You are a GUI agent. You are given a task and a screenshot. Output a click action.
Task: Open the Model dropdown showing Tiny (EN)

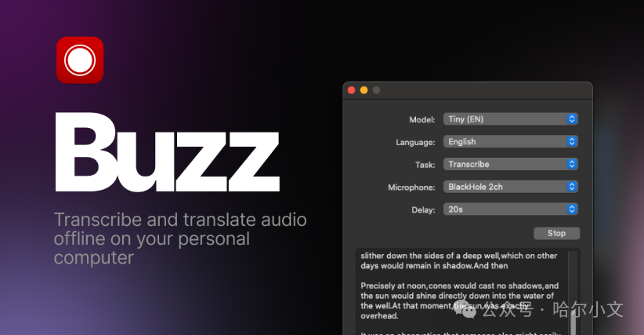pyautogui.click(x=511, y=119)
